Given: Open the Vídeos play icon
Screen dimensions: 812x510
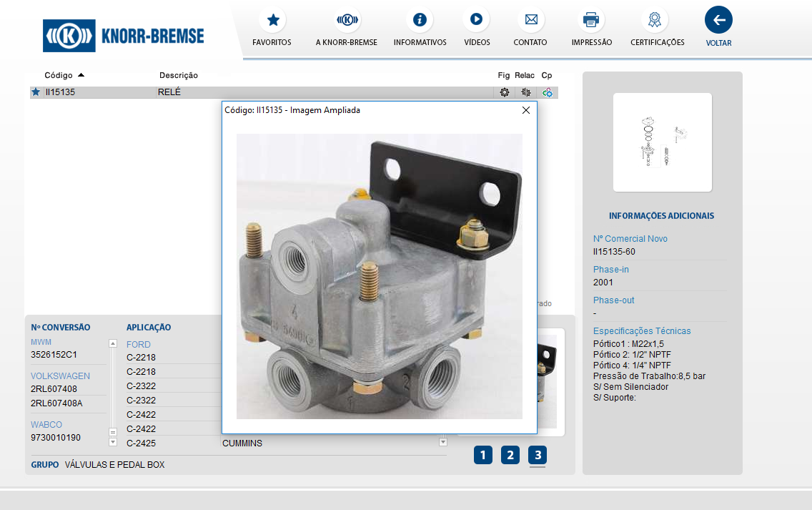Looking at the screenshot, I should click(x=476, y=20).
